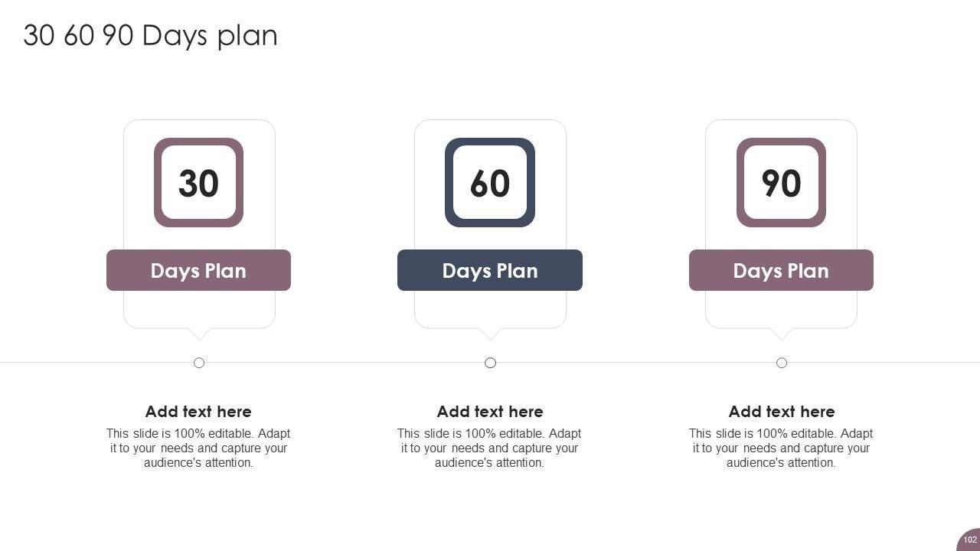Select the description paragraph under the 90 plan
The width and height of the screenshot is (980, 551).
tap(782, 448)
